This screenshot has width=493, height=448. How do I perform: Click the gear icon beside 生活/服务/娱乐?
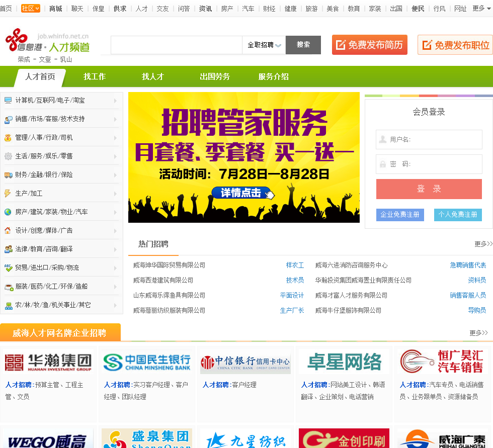pos(8,156)
